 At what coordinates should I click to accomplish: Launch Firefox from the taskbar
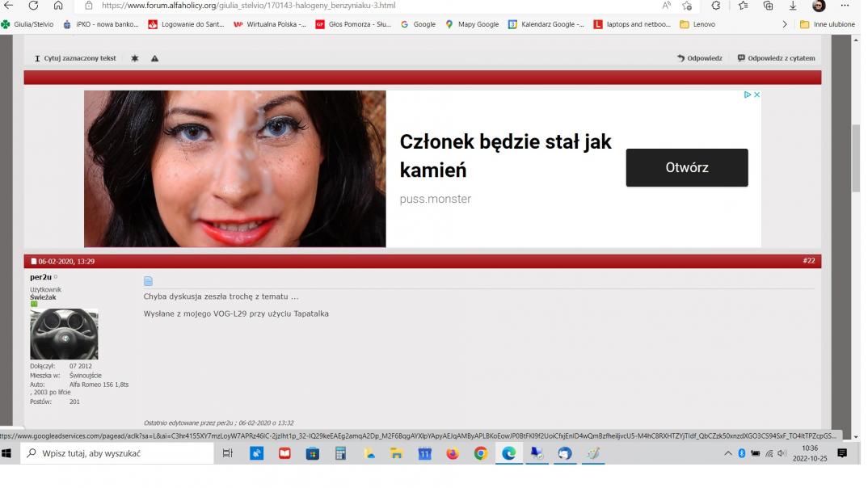point(453,454)
